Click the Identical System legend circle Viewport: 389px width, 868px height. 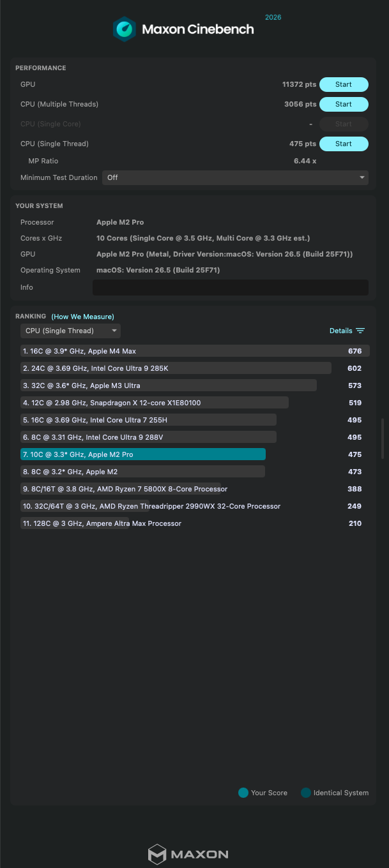coord(305,793)
